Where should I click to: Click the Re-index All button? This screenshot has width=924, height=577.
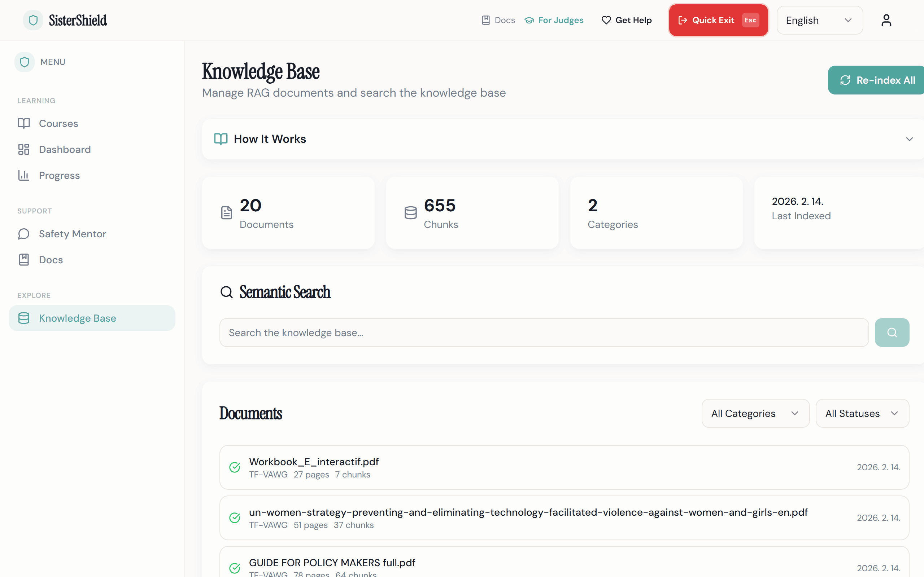click(877, 80)
